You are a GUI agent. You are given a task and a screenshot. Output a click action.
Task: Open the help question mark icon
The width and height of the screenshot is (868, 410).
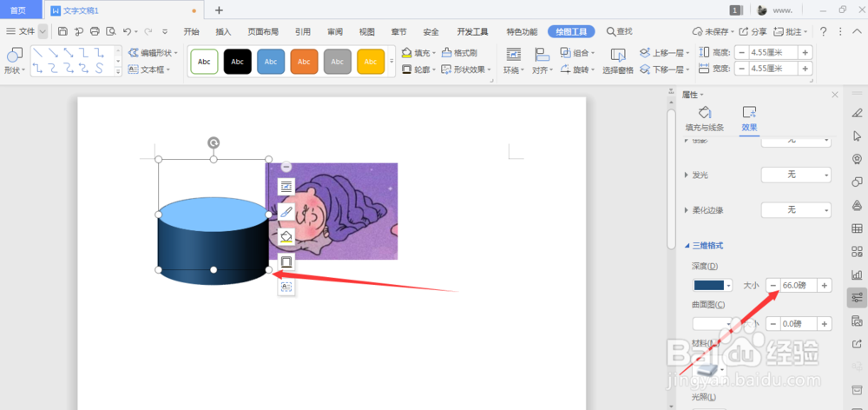tap(824, 31)
